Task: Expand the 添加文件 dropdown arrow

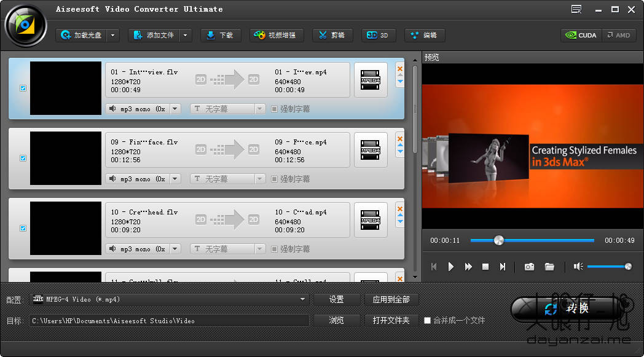Action: click(186, 35)
